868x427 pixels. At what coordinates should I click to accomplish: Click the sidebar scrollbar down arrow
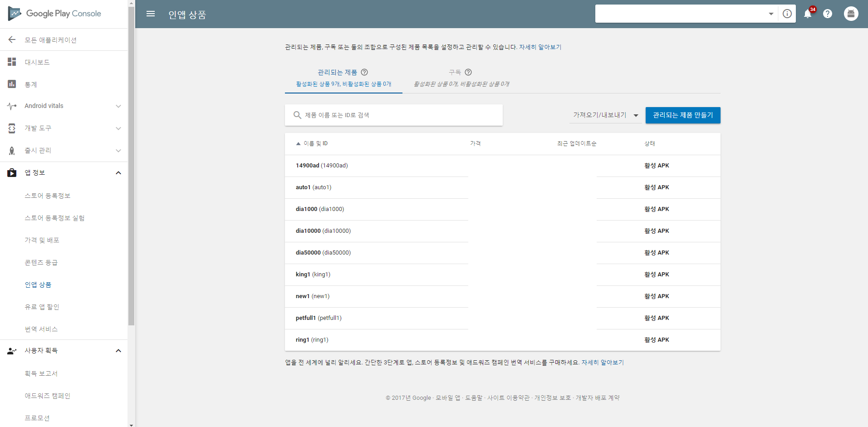point(131,425)
